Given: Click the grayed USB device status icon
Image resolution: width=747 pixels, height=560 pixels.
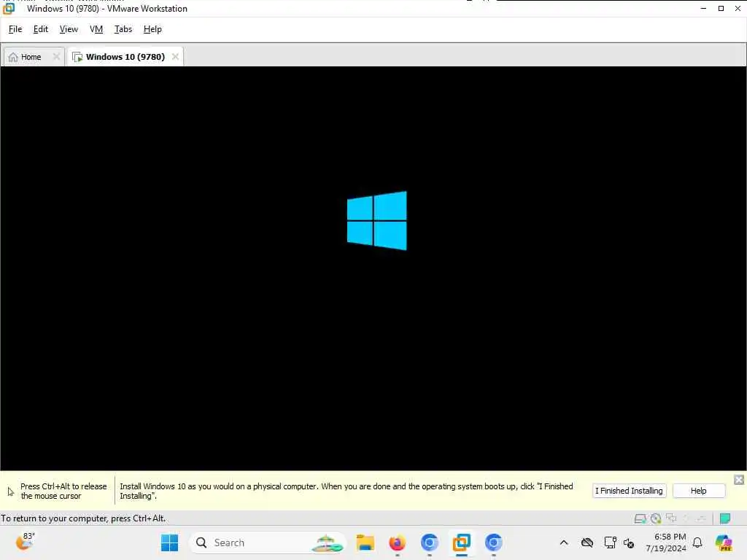Looking at the screenshot, I should coord(686,518).
